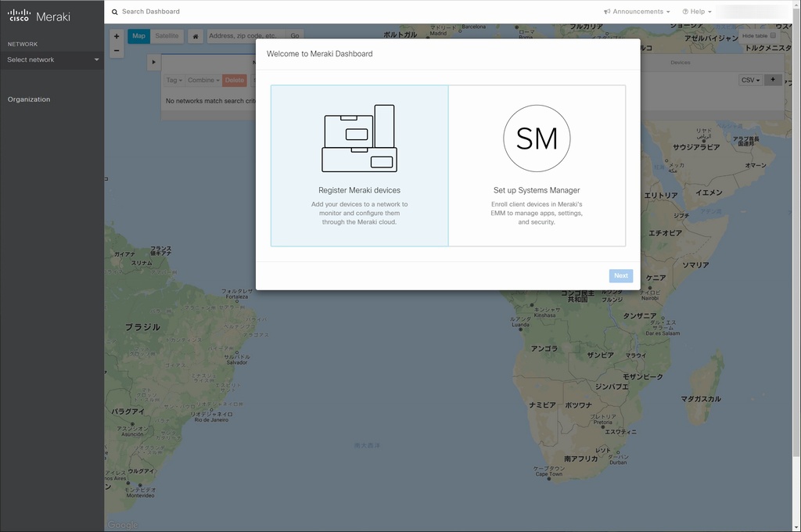Click the Go button for address
The image size is (801, 532).
coord(295,36)
